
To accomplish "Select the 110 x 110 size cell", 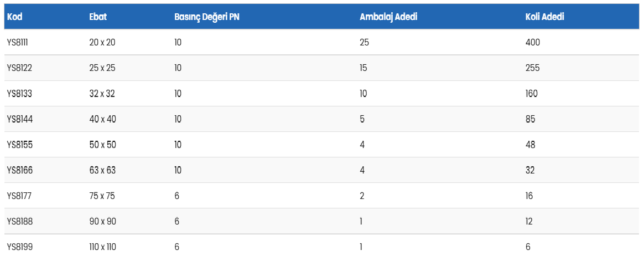I will [102, 247].
